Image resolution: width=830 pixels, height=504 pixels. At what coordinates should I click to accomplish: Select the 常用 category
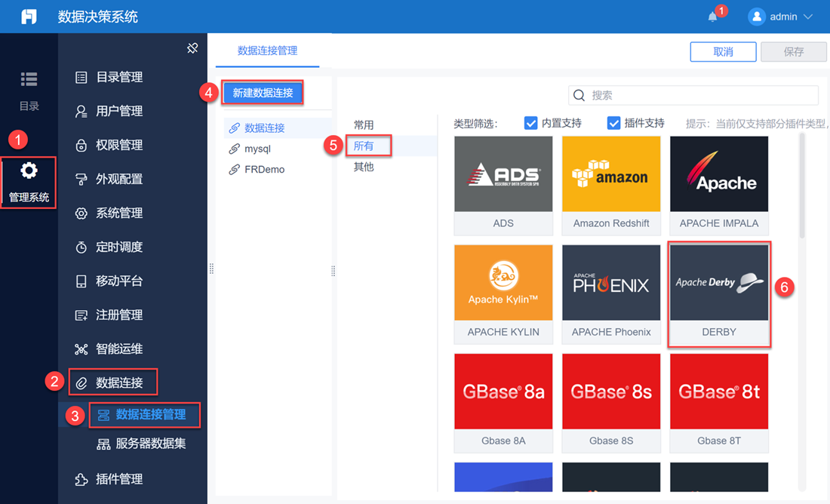click(x=364, y=125)
